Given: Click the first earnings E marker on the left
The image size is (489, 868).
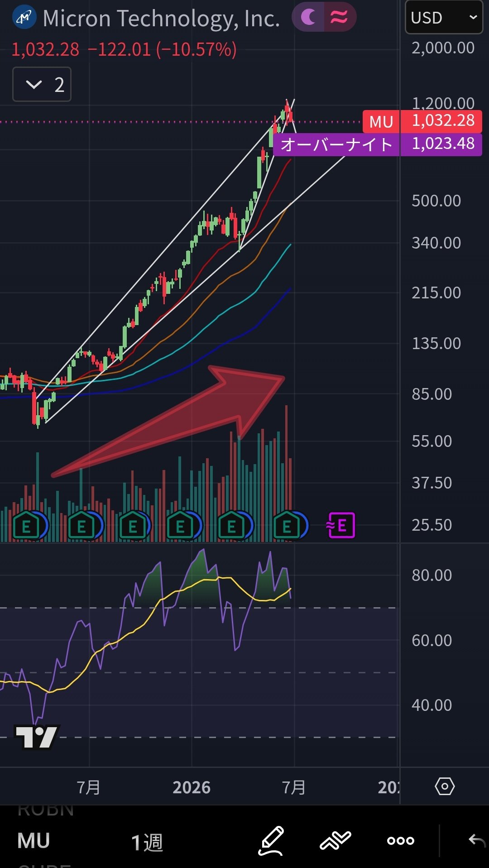Looking at the screenshot, I should (26, 526).
